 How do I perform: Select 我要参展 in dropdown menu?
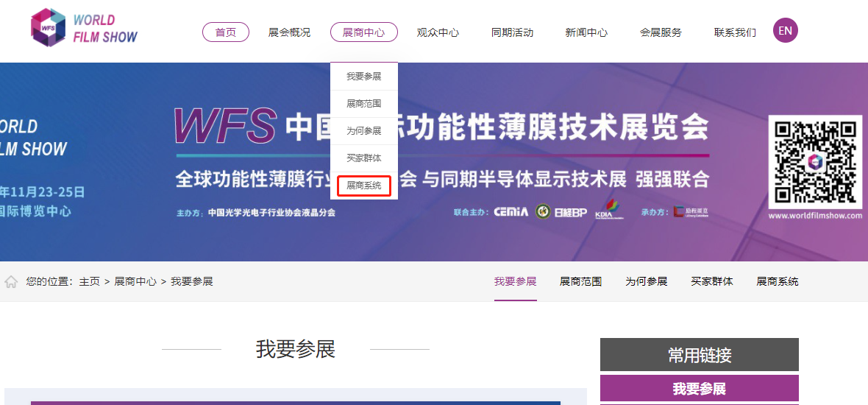(x=364, y=77)
